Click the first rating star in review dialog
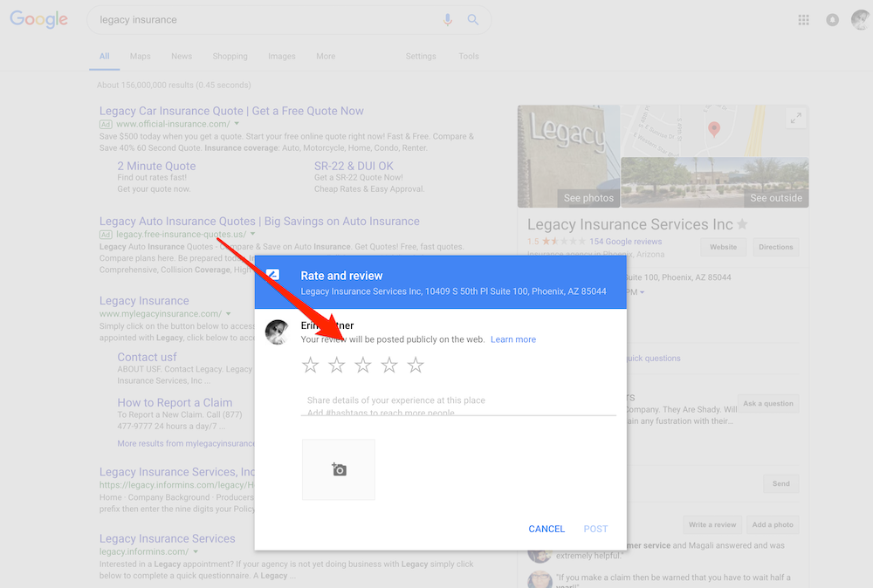This screenshot has height=588, width=873. [x=310, y=365]
